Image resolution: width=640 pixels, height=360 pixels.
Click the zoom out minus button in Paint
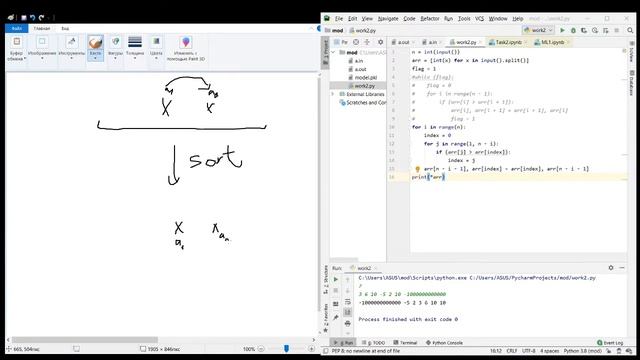261,349
